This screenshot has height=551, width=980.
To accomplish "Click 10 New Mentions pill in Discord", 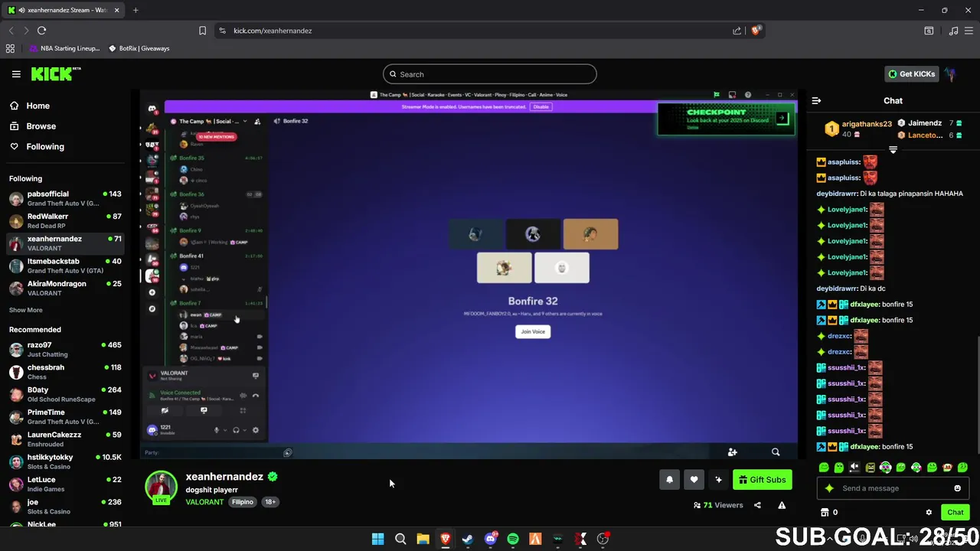I will point(217,137).
